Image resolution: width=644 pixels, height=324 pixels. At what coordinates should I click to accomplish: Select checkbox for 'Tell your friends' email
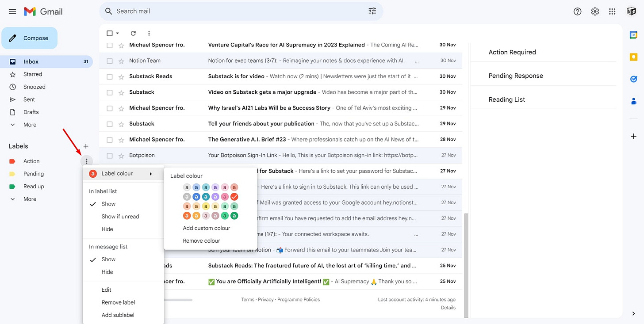tap(110, 124)
